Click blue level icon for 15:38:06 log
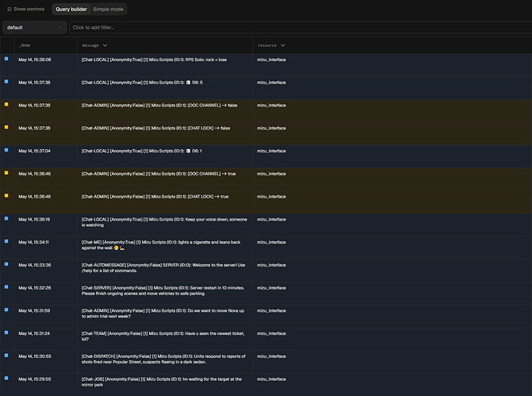 tap(6, 59)
